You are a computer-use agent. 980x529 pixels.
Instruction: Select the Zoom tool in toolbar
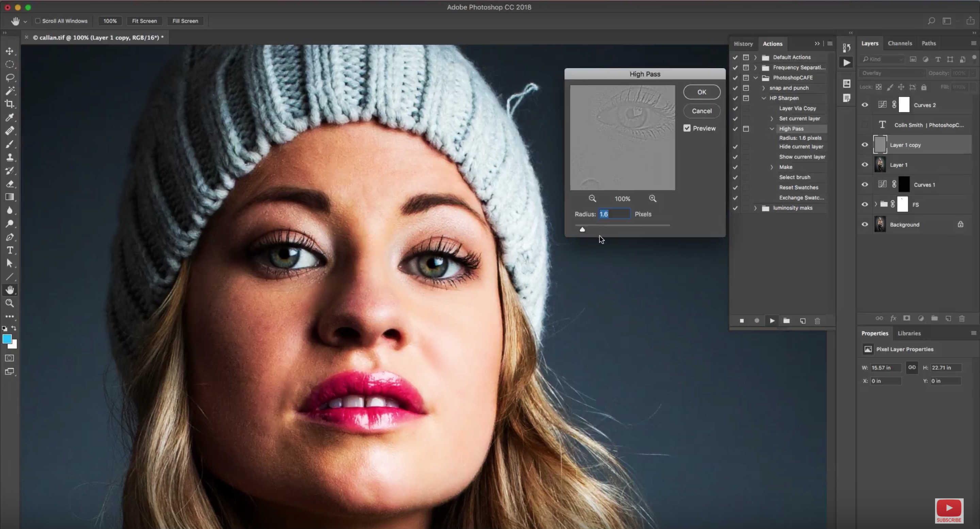(x=10, y=303)
